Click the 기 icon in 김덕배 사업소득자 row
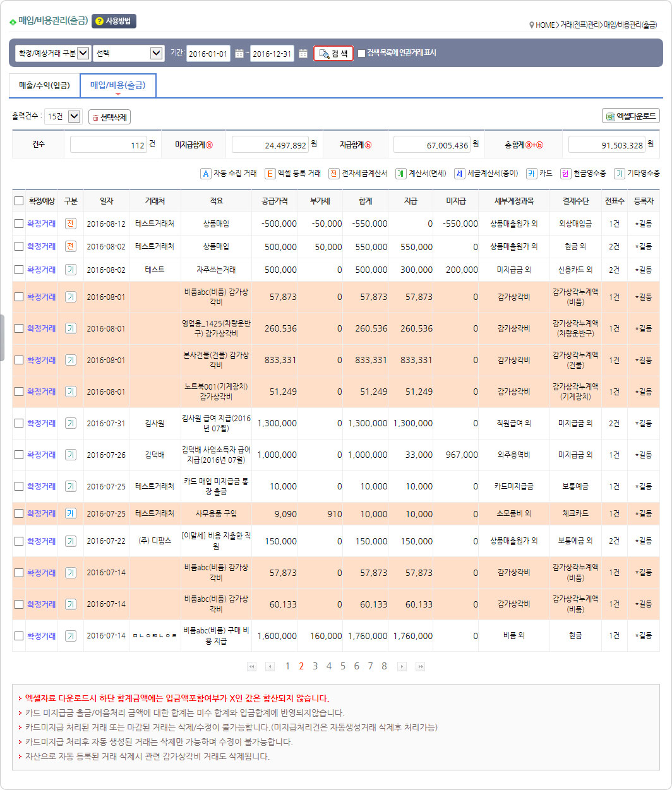This screenshot has height=790, width=672. point(71,455)
